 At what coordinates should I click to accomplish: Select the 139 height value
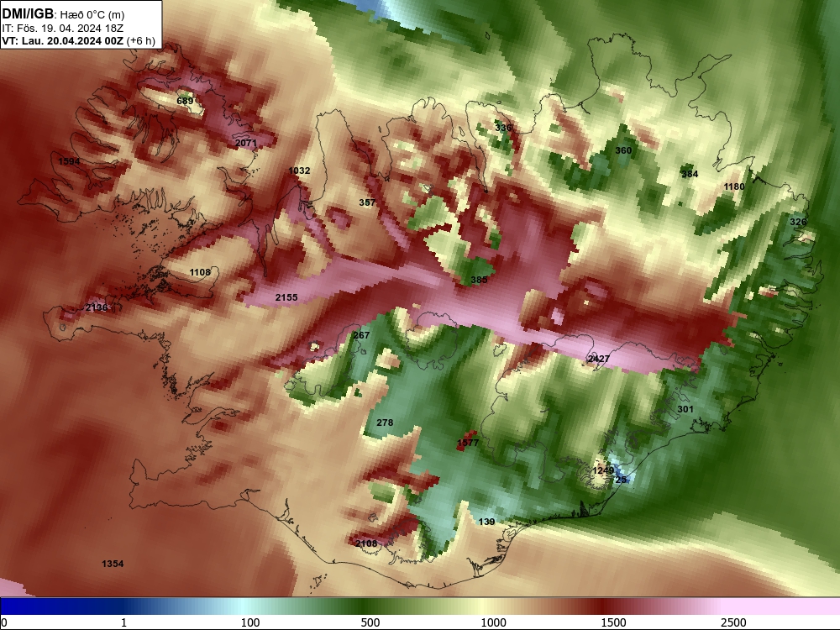(x=486, y=522)
